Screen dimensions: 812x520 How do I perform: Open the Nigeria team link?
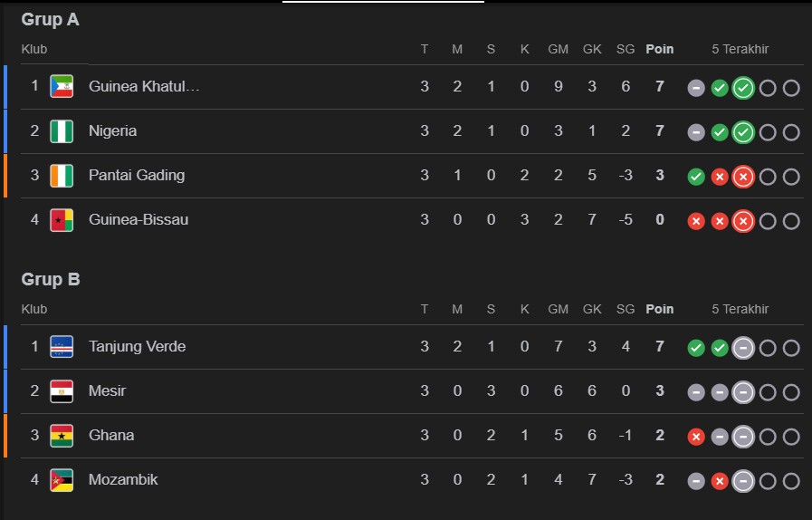point(113,131)
